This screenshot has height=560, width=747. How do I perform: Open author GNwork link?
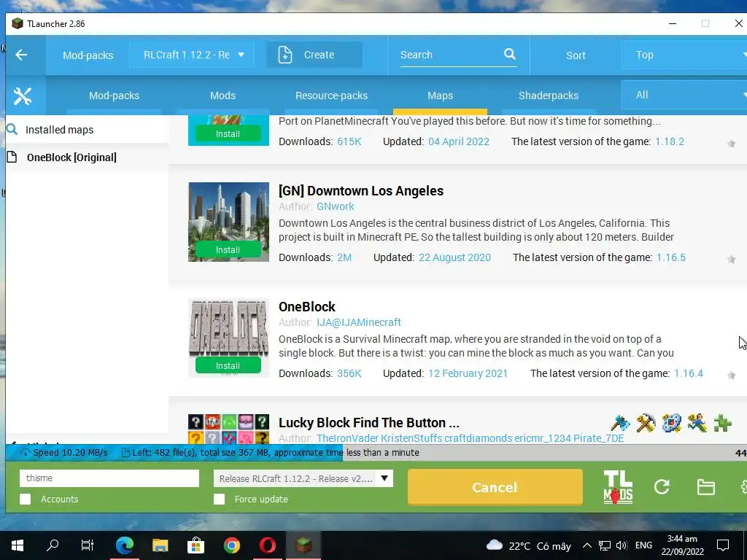pos(336,206)
